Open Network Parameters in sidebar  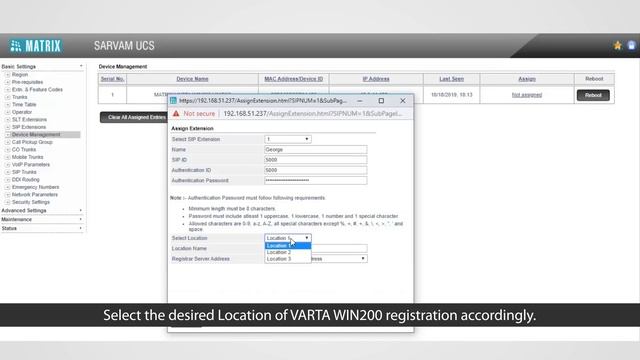(x=35, y=194)
